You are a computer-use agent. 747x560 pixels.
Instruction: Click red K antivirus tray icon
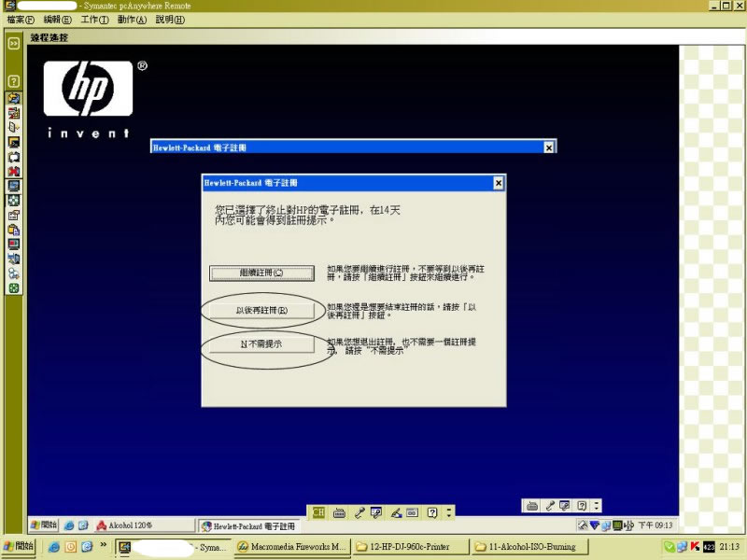695,547
